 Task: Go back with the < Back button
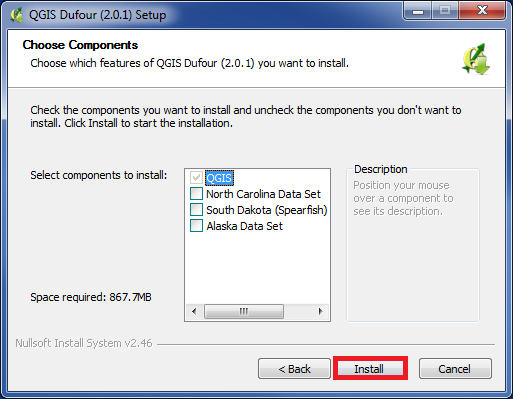(x=294, y=369)
